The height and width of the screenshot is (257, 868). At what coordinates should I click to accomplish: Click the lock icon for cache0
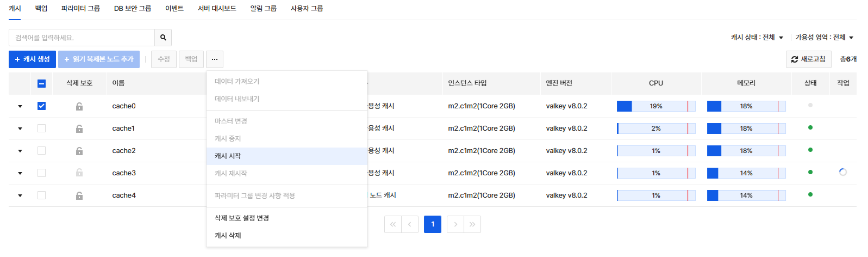pyautogui.click(x=79, y=106)
